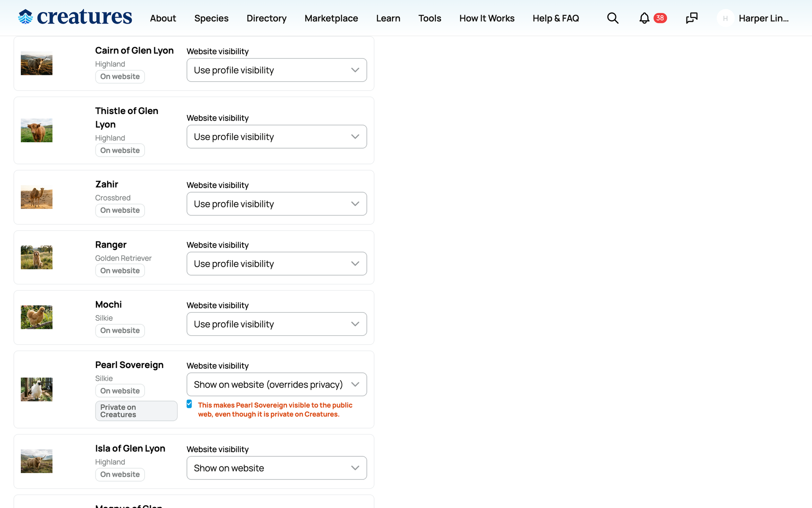Click the Creatures logo
The height and width of the screenshot is (508, 812).
75,17
